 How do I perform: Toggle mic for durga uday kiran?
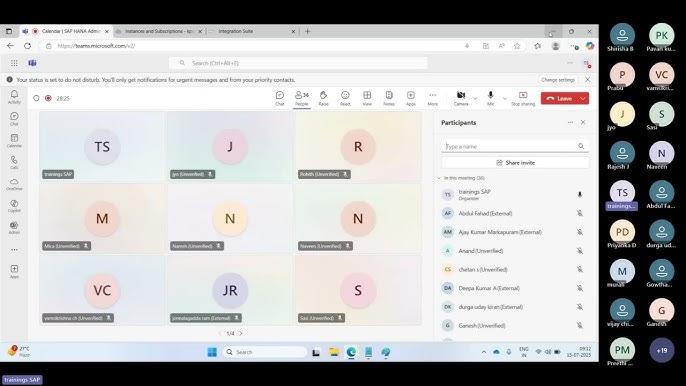pyautogui.click(x=580, y=307)
